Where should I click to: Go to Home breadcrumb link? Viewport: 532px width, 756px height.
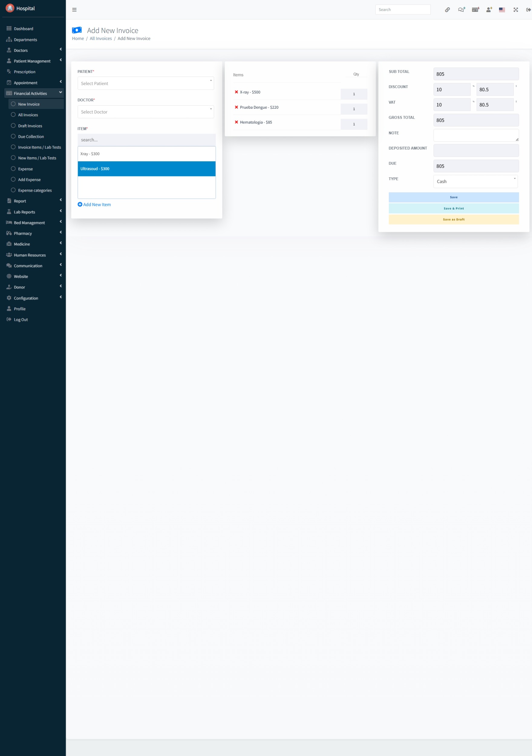click(x=78, y=38)
